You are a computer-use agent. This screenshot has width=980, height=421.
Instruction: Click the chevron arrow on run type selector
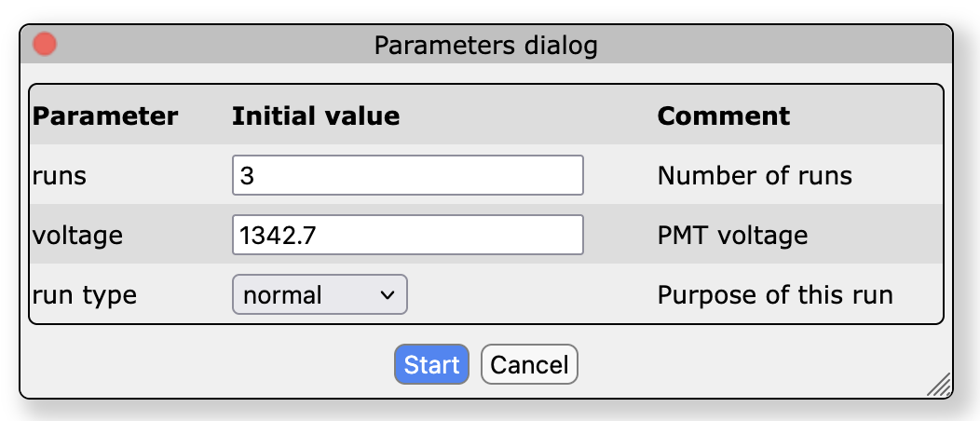(x=388, y=295)
